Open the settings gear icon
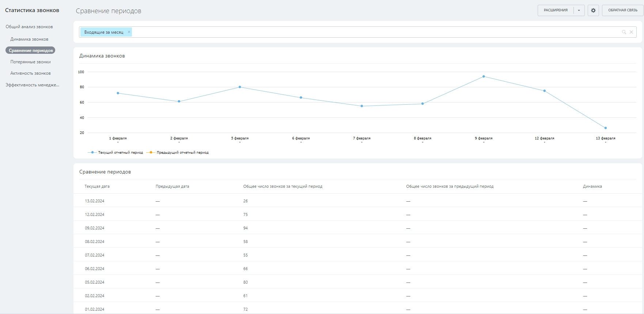This screenshot has height=314, width=644. (593, 10)
